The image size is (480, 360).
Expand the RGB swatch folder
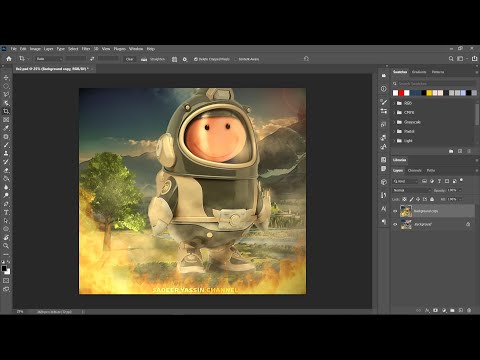(x=394, y=103)
